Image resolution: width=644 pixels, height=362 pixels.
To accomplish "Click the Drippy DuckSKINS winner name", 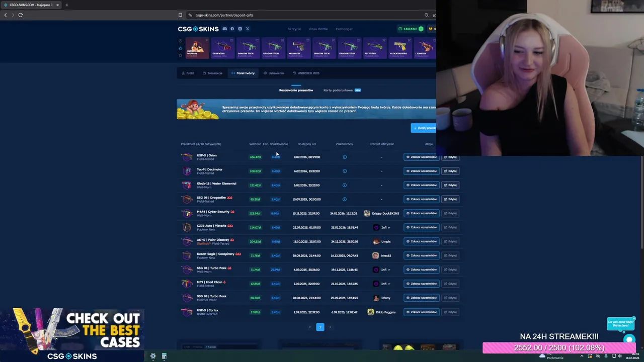I will click(x=386, y=213).
